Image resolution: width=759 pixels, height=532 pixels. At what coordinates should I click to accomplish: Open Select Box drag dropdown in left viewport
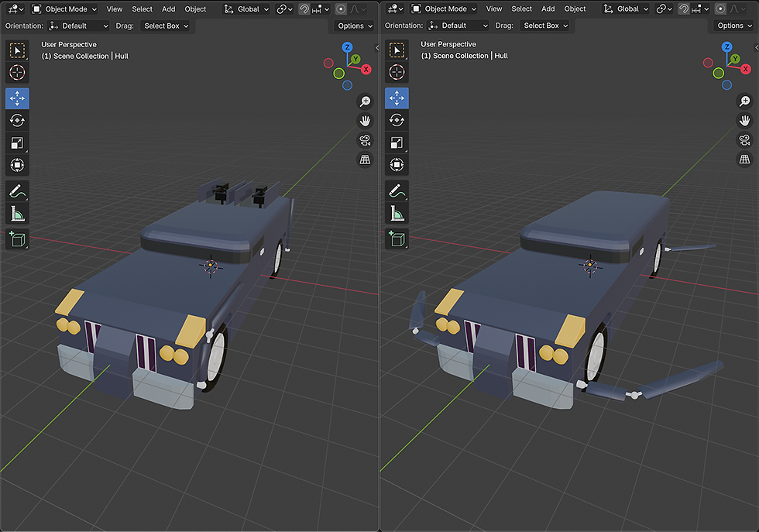[x=165, y=26]
